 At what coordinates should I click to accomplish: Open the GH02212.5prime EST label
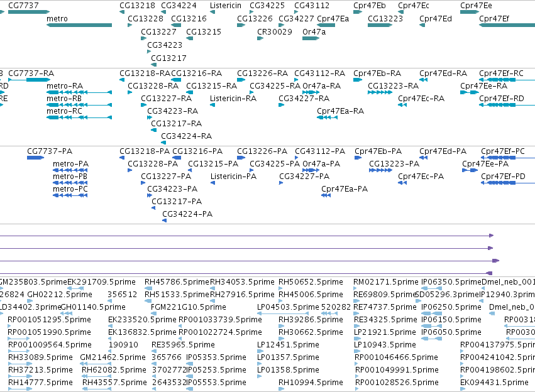point(60,295)
